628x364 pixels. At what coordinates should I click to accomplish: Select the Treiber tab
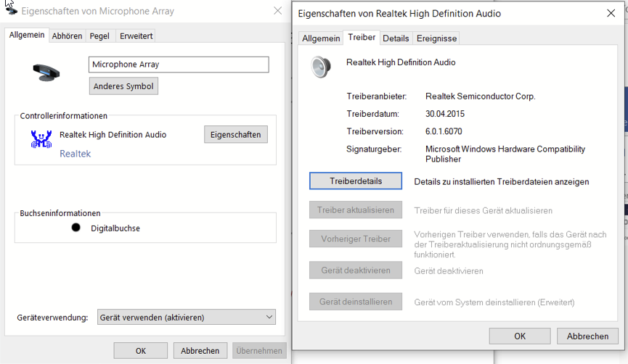362,37
